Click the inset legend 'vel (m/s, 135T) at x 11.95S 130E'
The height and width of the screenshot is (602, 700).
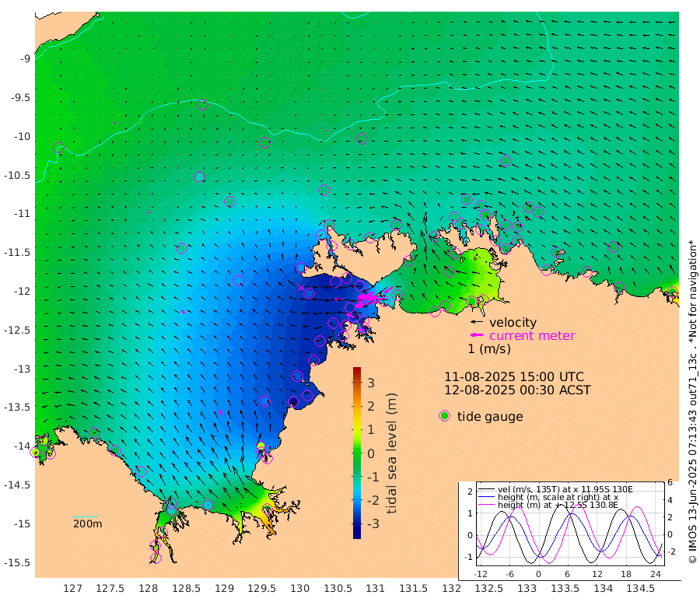(x=565, y=489)
